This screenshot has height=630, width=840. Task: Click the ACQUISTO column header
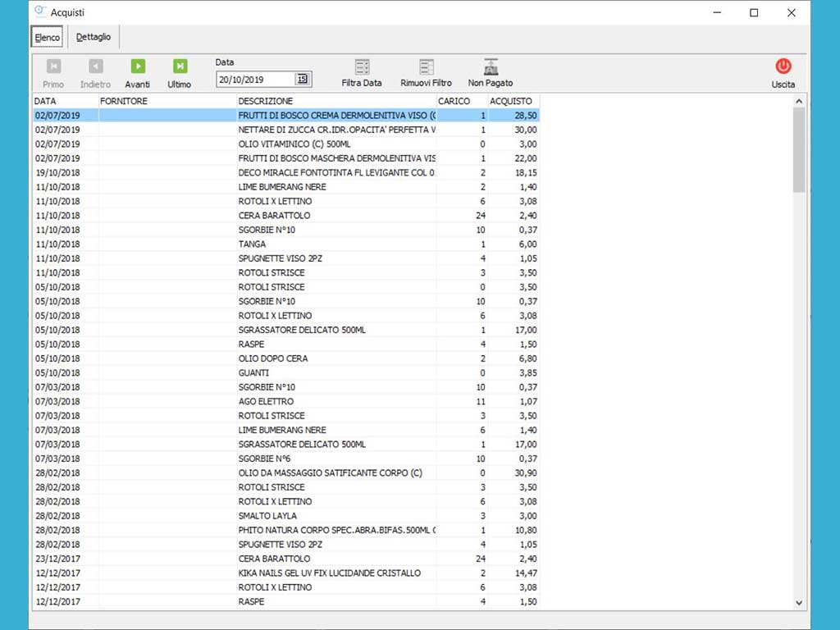[512, 101]
